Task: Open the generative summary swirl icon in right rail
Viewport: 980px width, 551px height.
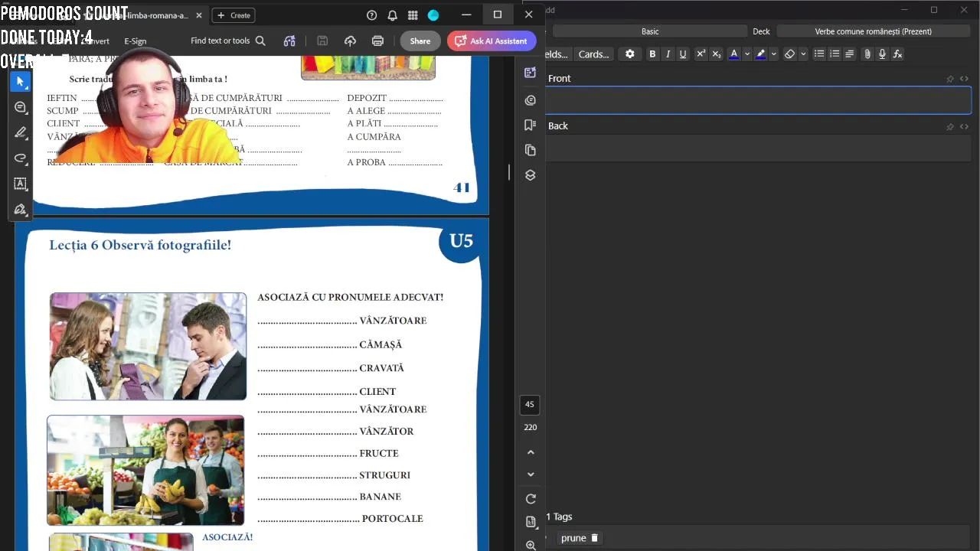Action: [531, 100]
